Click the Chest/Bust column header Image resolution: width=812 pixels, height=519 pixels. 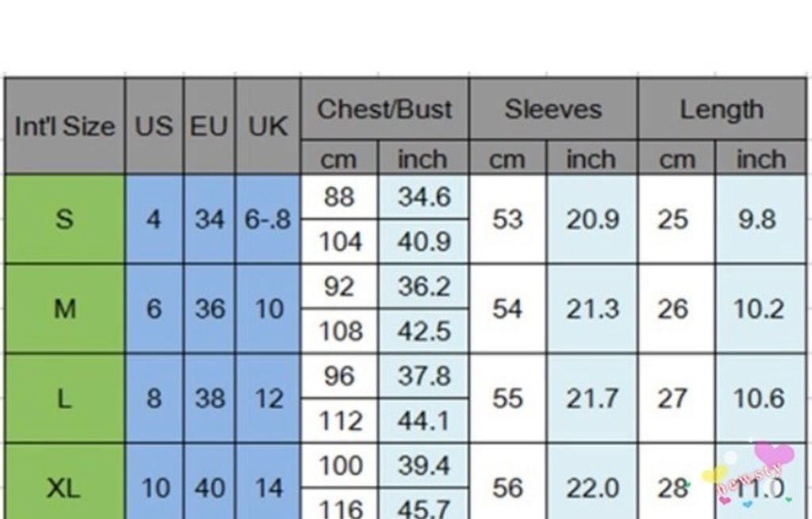tap(385, 110)
